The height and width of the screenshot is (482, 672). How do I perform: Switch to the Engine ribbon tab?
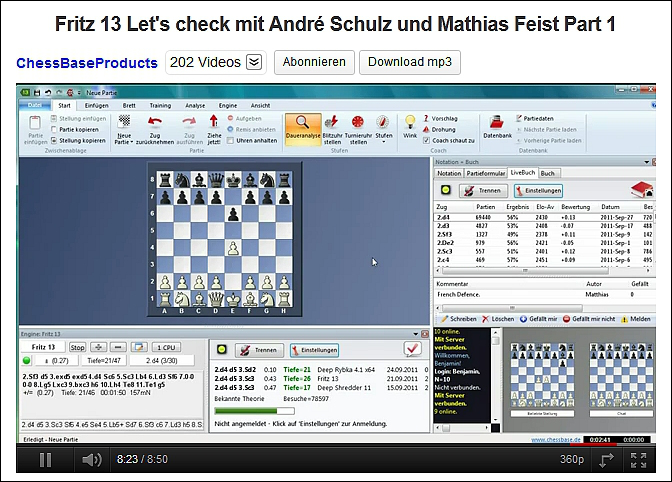tap(228, 105)
